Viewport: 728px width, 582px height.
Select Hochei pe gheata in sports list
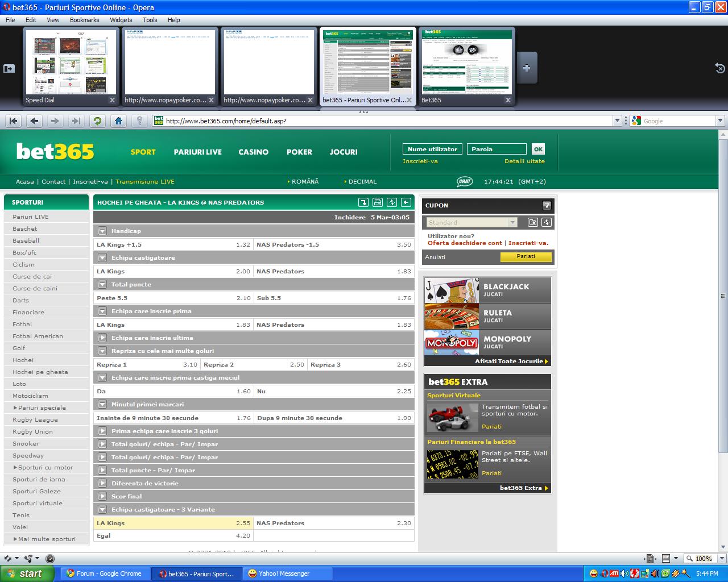40,372
